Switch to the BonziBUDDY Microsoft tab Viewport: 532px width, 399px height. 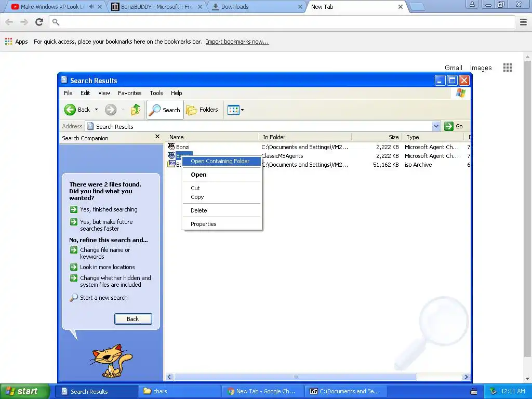(x=156, y=7)
